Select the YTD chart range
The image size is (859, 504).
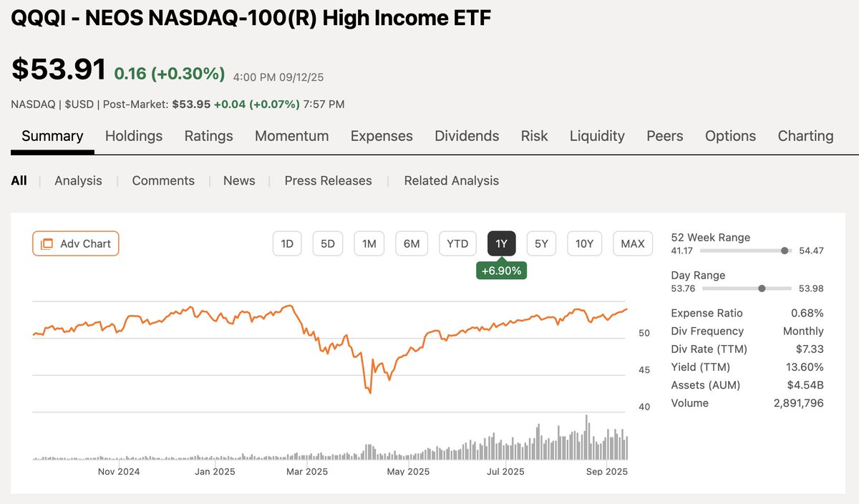tap(457, 243)
